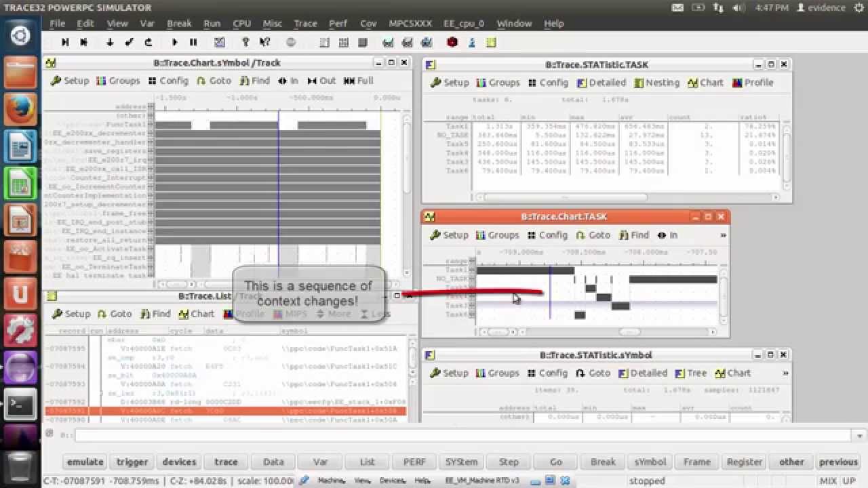Open Firefox from the Ubuntu launcher
868x488 pixels.
click(x=20, y=108)
